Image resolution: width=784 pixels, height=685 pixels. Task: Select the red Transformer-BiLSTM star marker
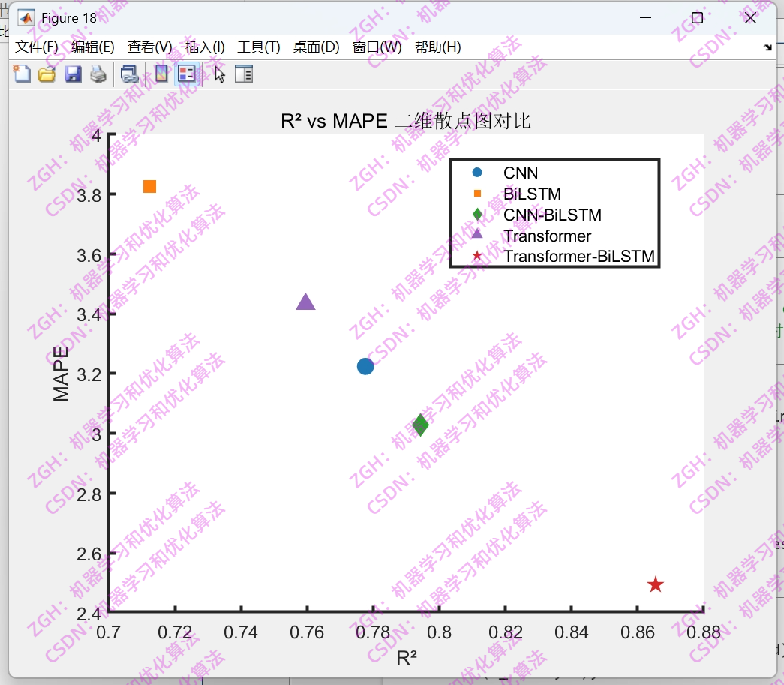coord(655,584)
